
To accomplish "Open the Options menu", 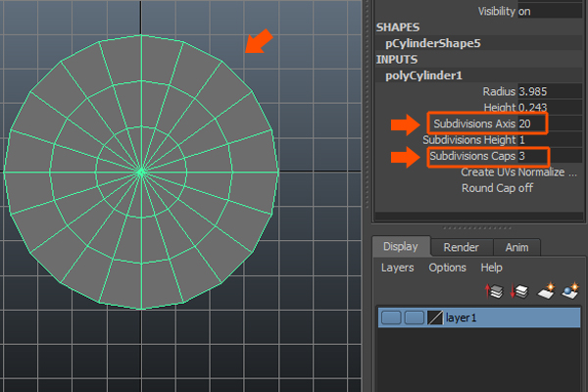I will (447, 268).
